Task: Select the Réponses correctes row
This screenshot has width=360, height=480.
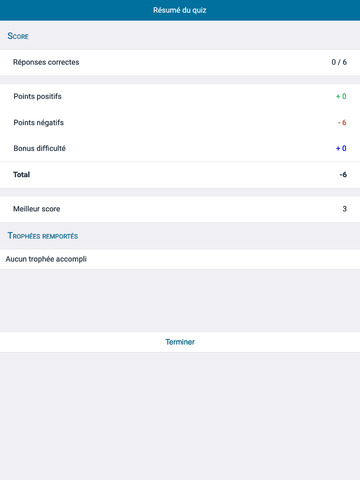Action: tap(180, 62)
